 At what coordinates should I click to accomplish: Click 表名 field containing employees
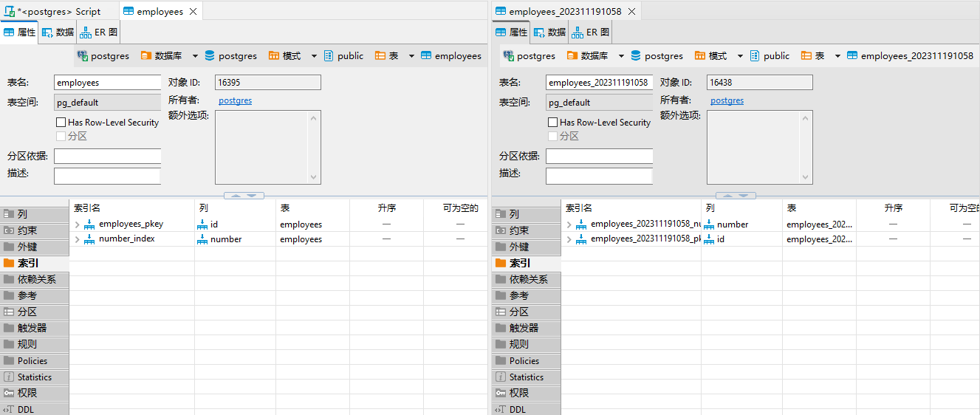click(x=107, y=83)
